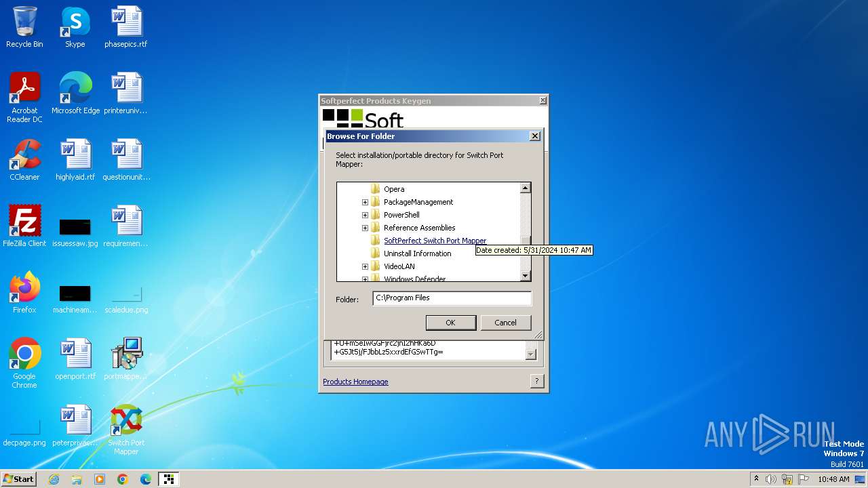Click folder tree scrollbar up arrow
Image resolution: width=868 pixels, height=488 pixels.
tap(525, 188)
